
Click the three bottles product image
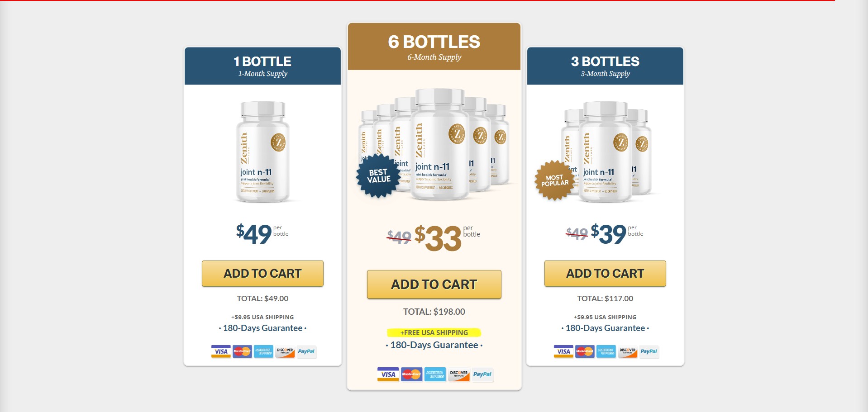point(606,152)
